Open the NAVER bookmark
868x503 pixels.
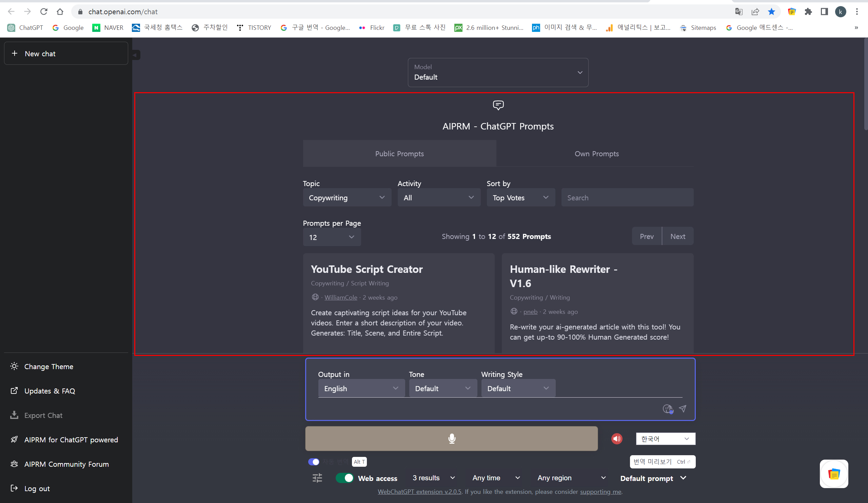pos(108,27)
